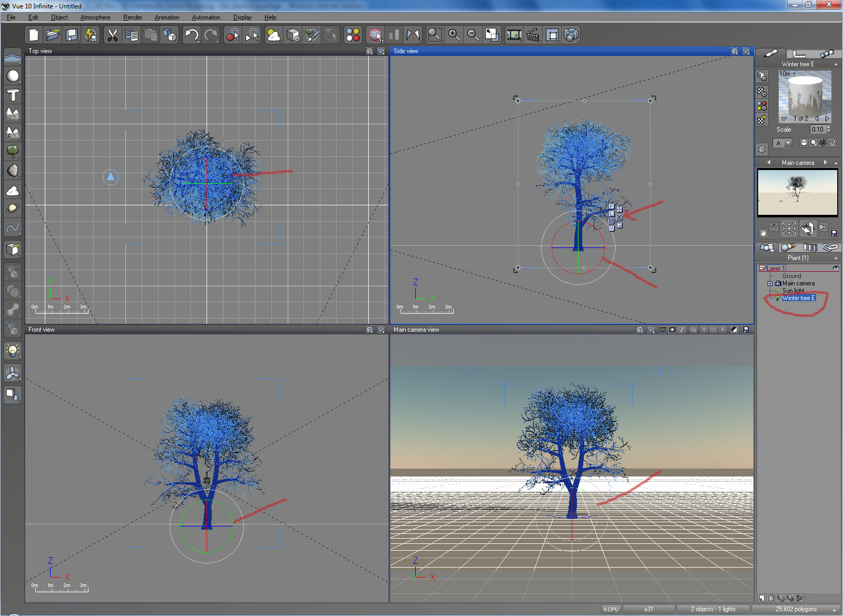Viewport: 843px width, 616px height.
Task: Click the Undo arrow in the toolbar
Action: point(192,35)
